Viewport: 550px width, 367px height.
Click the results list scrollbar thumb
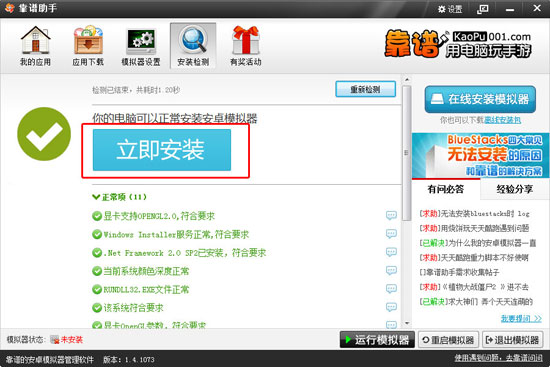(407, 153)
